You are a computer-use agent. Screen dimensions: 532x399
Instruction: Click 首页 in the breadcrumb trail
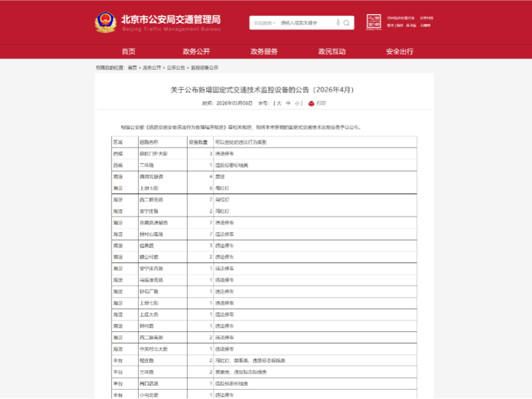[132, 68]
